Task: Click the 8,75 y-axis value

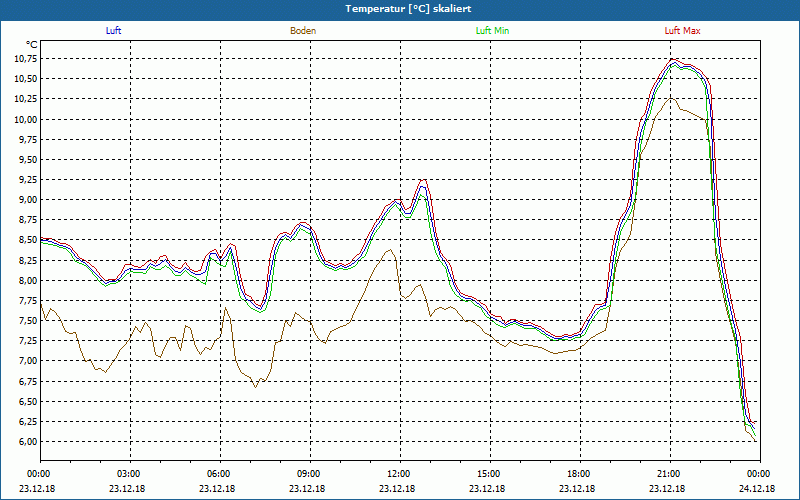Action: (x=28, y=220)
